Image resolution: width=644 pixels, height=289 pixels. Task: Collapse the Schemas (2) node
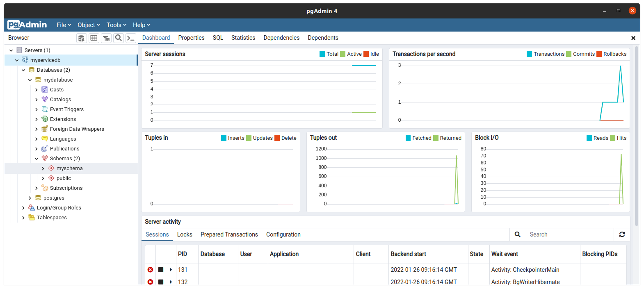tap(37, 159)
